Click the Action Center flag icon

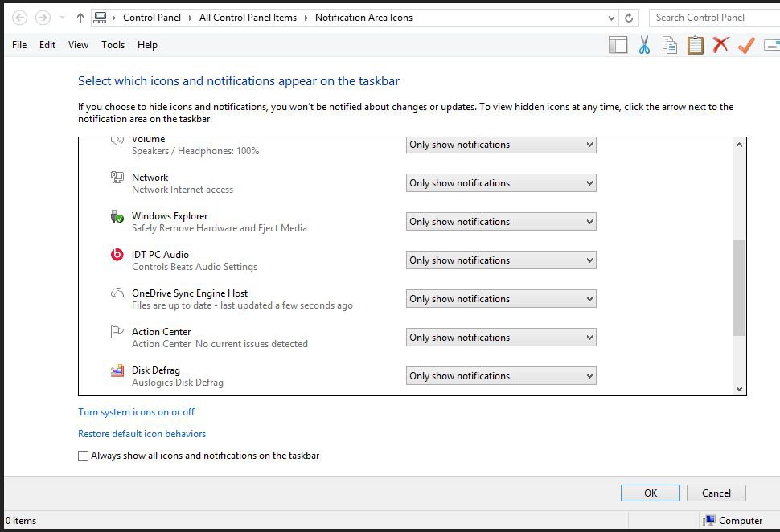117,332
